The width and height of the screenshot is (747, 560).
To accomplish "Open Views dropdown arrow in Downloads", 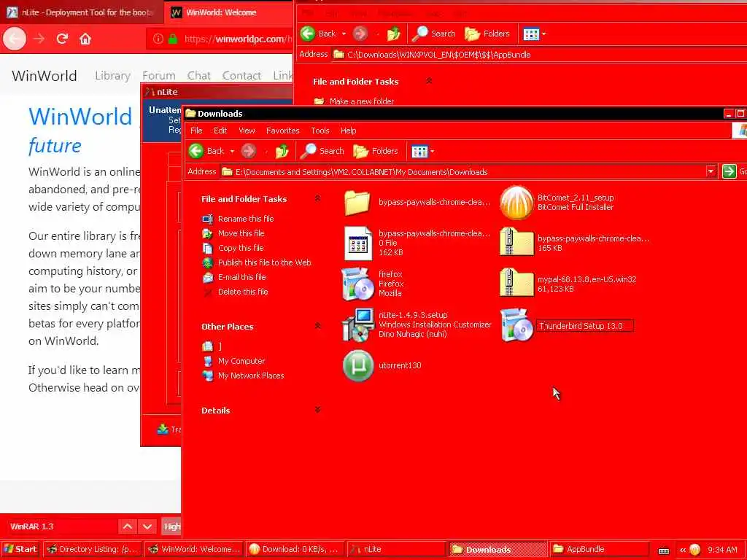I will tap(432, 152).
